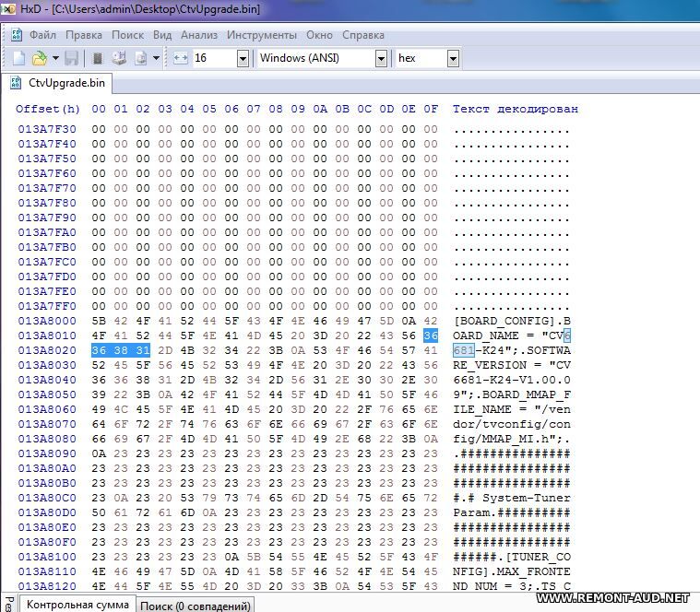This screenshot has height=612, width=700.
Task: Click the Open disk icon
Action: 119,58
